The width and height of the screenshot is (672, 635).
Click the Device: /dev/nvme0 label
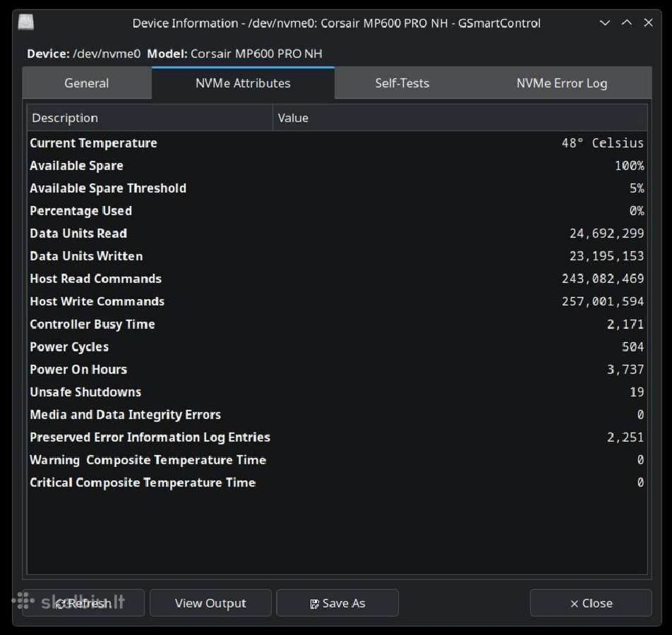click(x=83, y=54)
